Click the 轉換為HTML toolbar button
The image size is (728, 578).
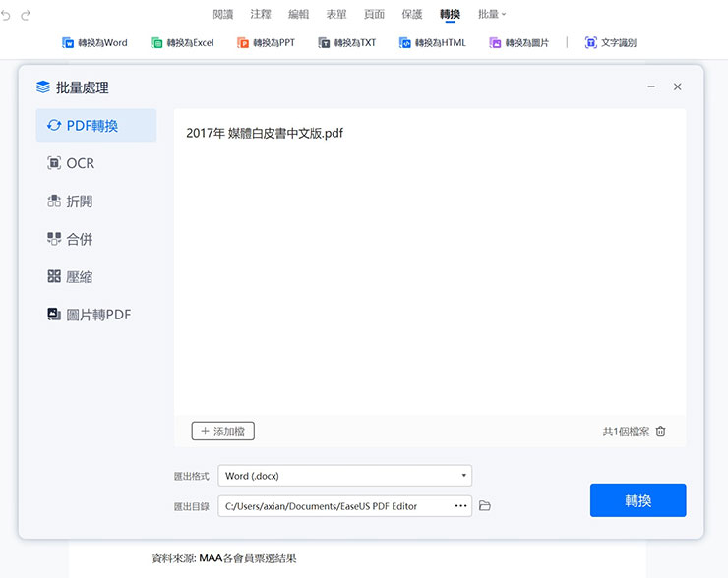point(432,43)
